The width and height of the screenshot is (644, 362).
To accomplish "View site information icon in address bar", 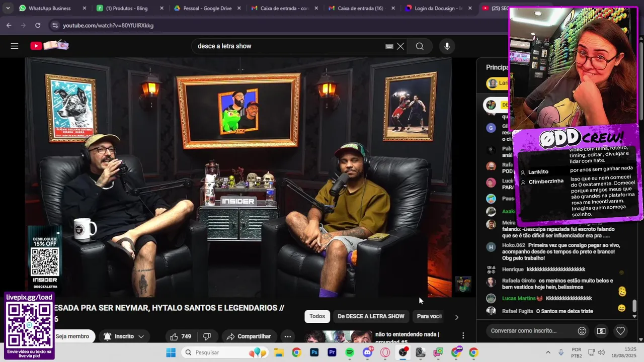I will click(x=54, y=25).
